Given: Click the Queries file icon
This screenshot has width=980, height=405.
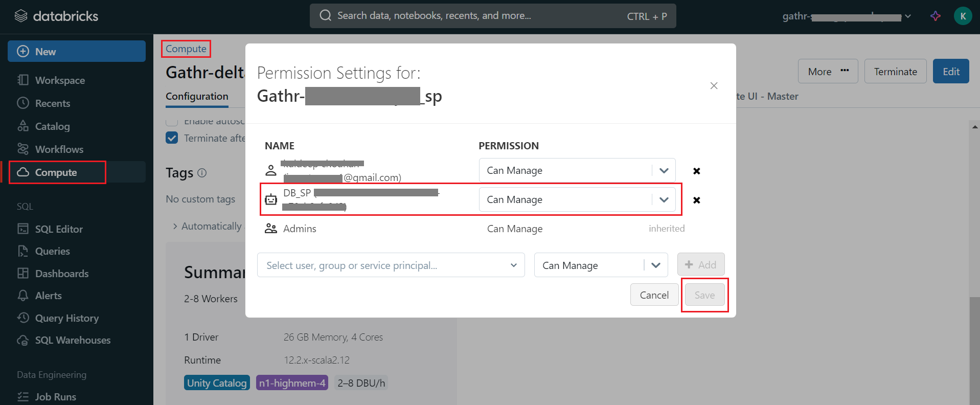Looking at the screenshot, I should click(23, 251).
